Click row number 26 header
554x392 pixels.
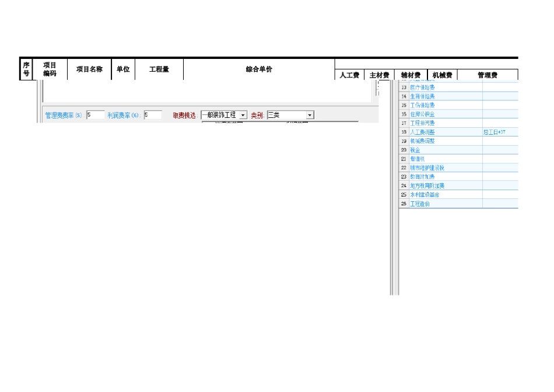(404, 204)
